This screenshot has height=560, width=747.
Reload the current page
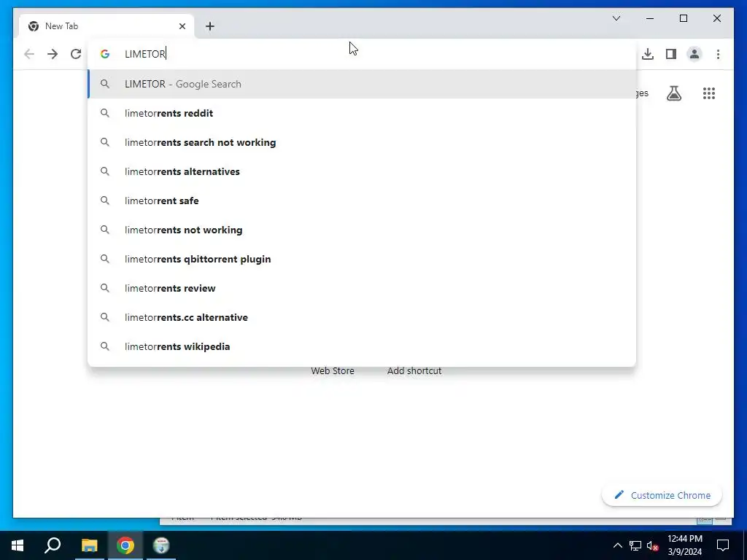click(x=76, y=54)
